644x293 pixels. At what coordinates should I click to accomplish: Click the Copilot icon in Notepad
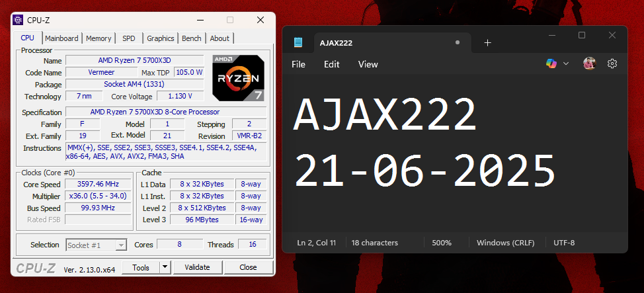(x=551, y=63)
